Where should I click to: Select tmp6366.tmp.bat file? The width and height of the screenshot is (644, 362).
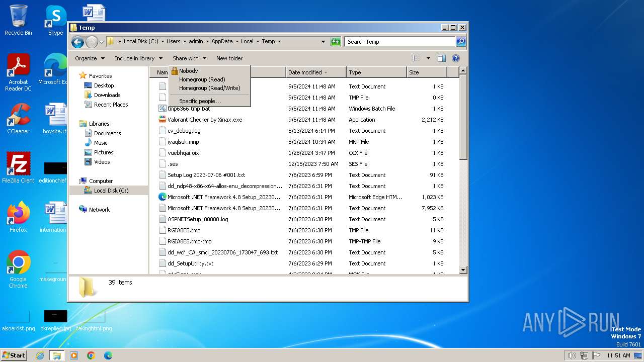point(189,109)
